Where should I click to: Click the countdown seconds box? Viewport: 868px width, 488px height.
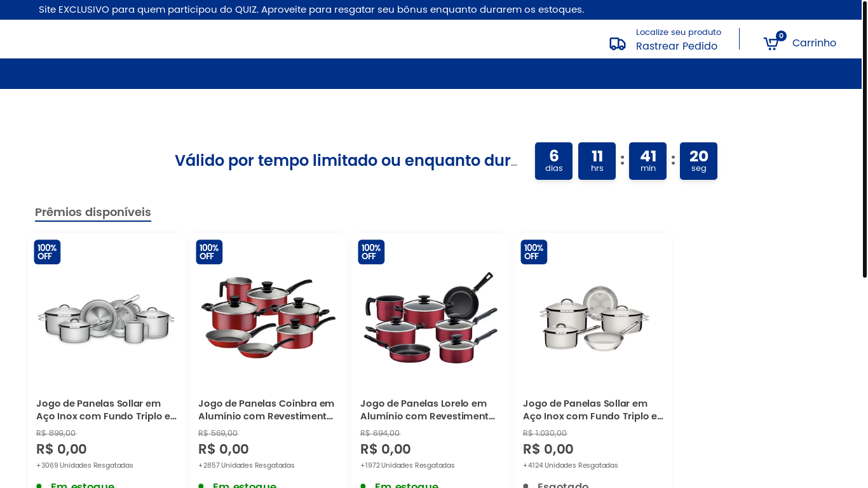698,161
